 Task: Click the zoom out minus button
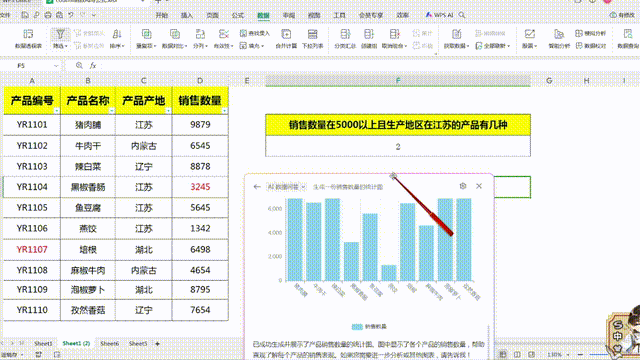(580, 355)
